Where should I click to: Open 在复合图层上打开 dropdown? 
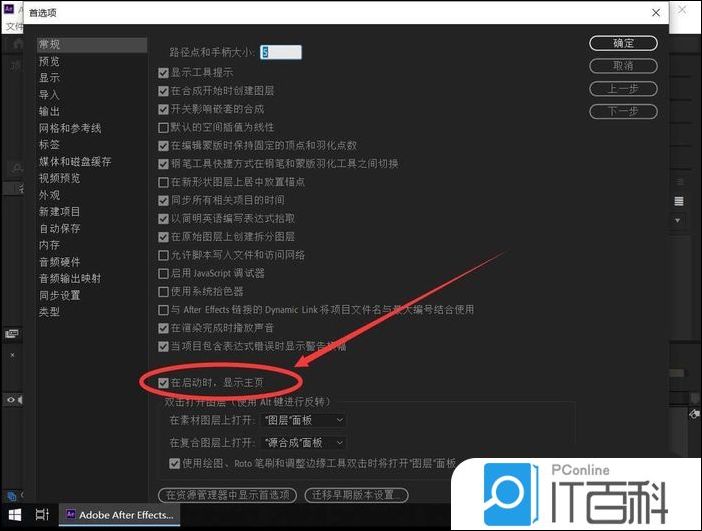(303, 443)
